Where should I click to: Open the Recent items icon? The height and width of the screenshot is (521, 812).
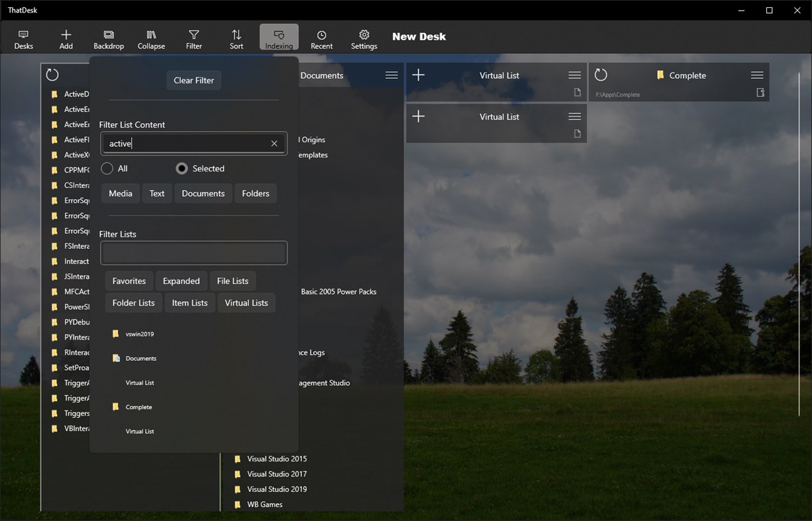pyautogui.click(x=321, y=37)
